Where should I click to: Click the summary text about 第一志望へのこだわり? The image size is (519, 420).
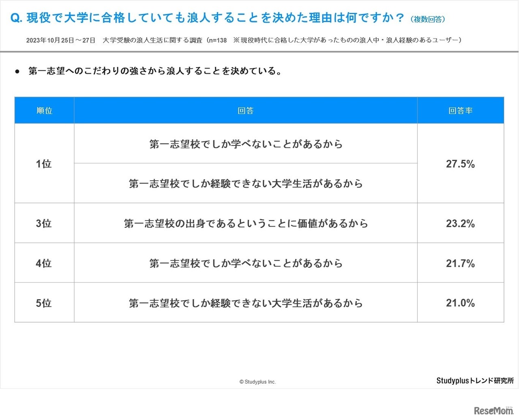[155, 71]
